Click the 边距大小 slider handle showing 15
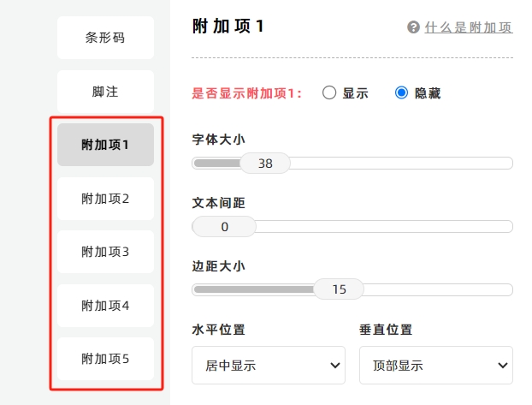Viewport: 532px width, 405px height. (x=339, y=289)
